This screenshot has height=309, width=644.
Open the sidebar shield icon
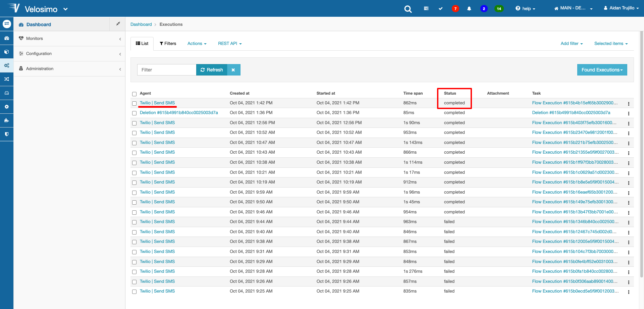7,134
